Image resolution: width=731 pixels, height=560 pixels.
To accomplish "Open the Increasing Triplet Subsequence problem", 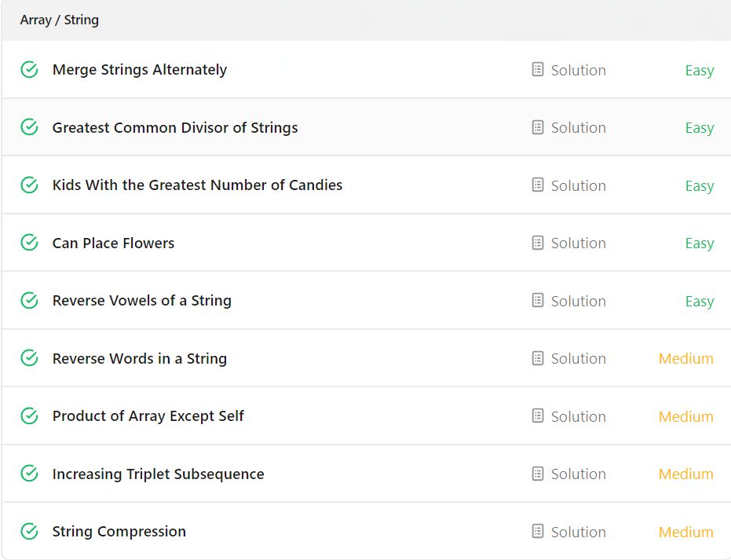I will tap(158, 474).
